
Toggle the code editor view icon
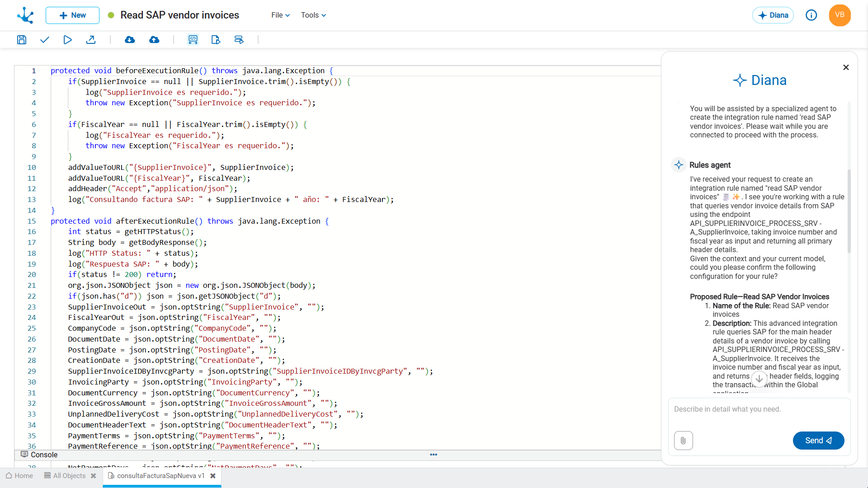(193, 40)
